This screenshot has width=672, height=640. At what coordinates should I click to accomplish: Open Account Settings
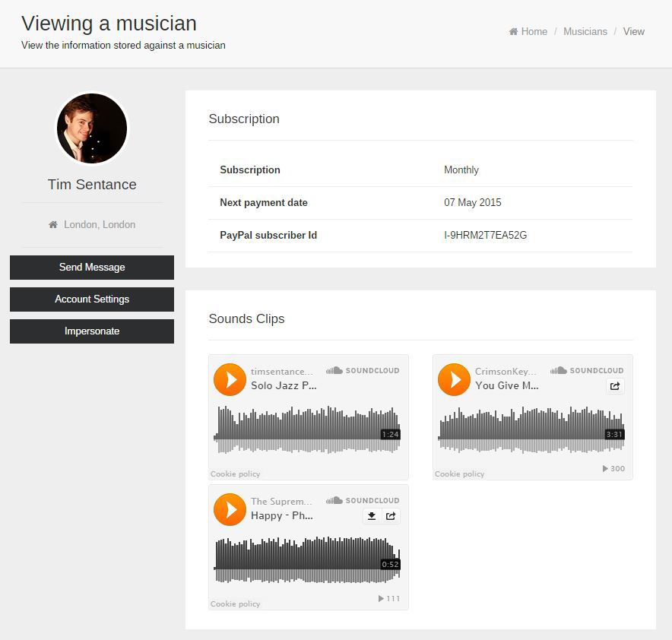coord(92,299)
